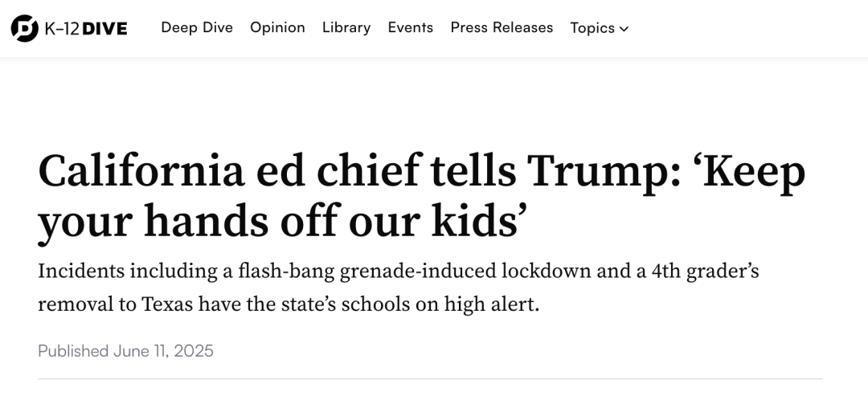Click the 'DIVE' bold text in logo
This screenshot has width=868, height=396.
(104, 29)
